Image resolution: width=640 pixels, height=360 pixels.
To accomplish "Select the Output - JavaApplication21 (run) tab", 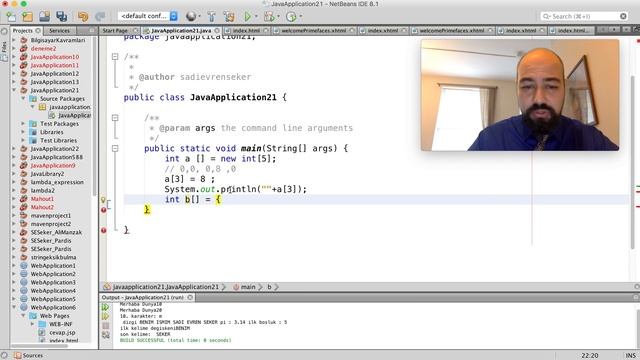I will coord(142,298).
